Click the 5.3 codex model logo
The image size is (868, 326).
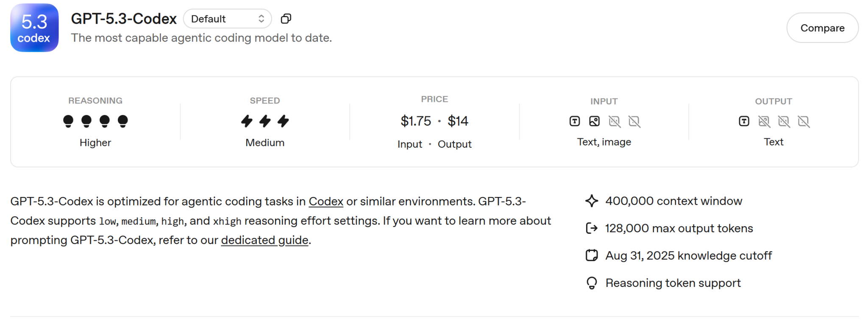point(34,28)
